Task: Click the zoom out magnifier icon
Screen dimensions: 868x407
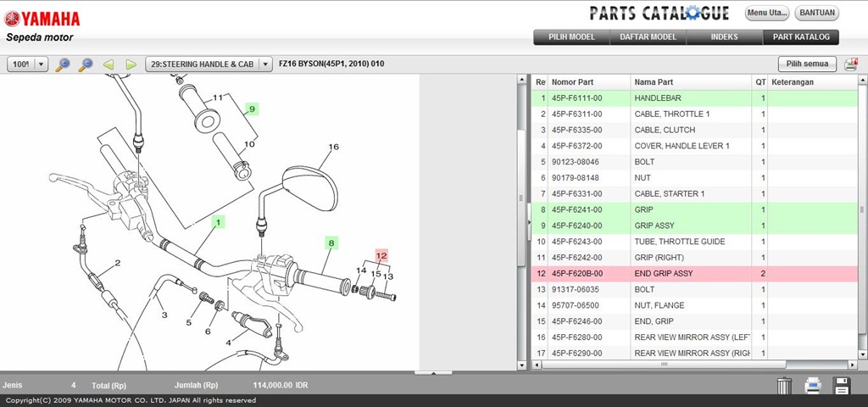Action: 86,64
